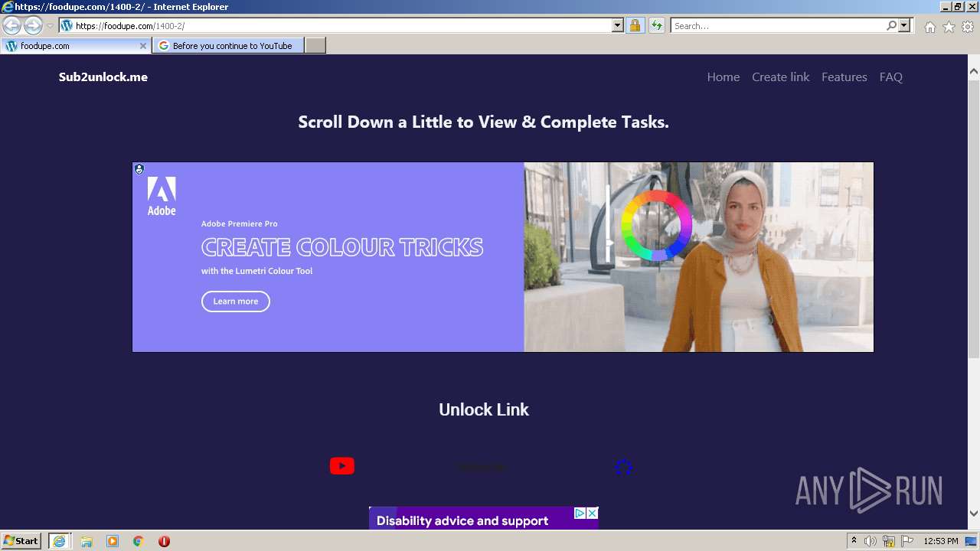Click the colour wheel in ad image

656,226
